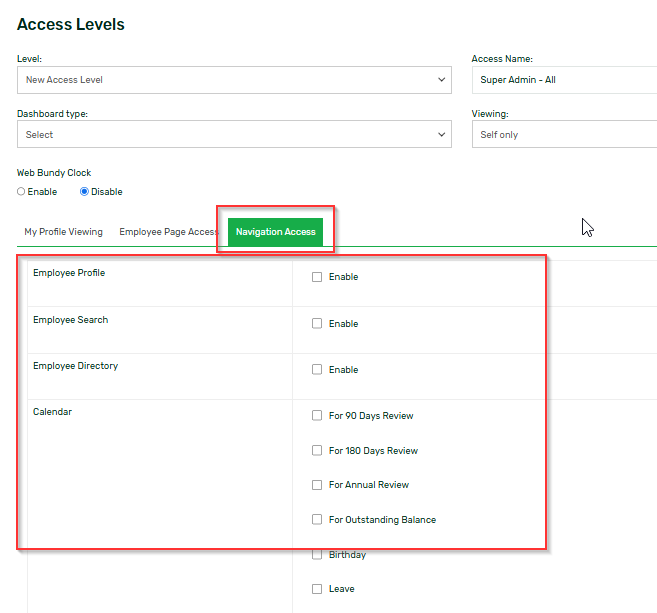The width and height of the screenshot is (657, 613).
Task: Open the Navigation Access tab
Action: [x=275, y=232]
